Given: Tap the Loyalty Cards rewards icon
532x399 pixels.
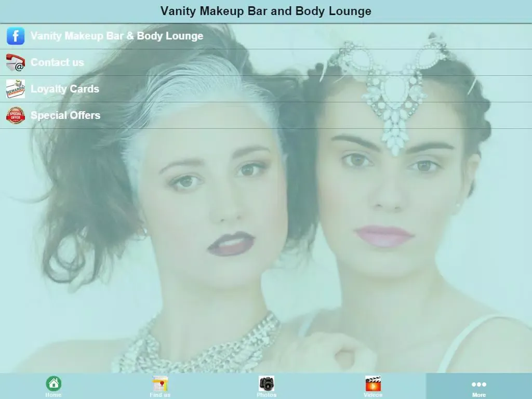Looking at the screenshot, I should click(x=16, y=89).
